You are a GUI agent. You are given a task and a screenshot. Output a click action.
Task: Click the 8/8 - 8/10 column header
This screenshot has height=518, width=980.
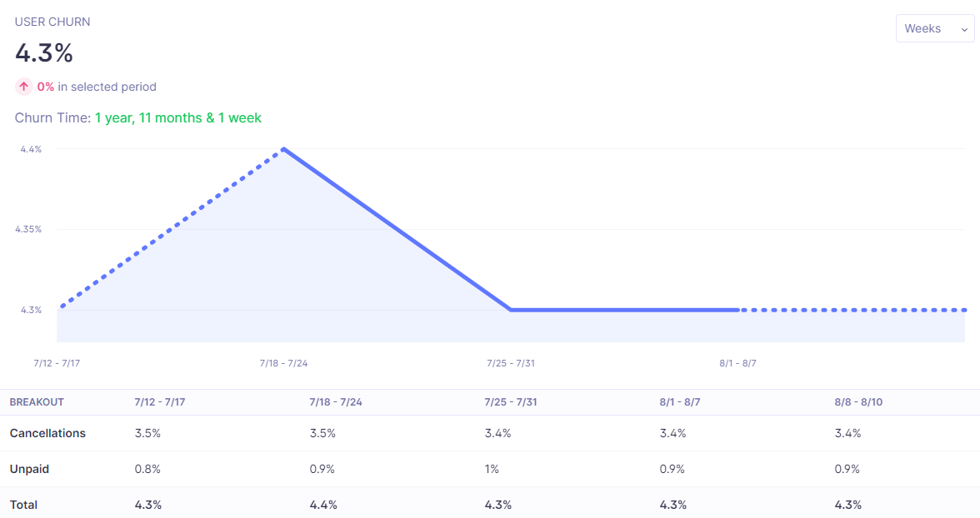(858, 402)
